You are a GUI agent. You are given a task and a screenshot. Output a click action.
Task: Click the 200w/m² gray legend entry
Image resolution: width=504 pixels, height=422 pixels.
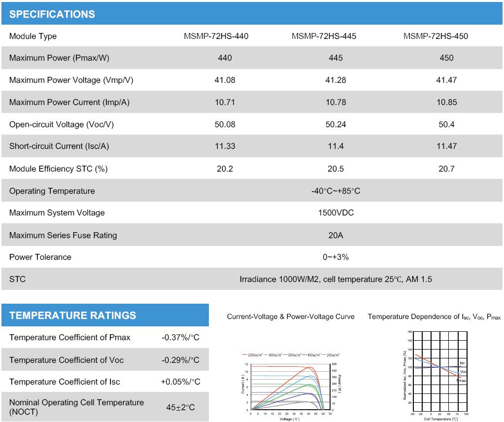(333, 354)
